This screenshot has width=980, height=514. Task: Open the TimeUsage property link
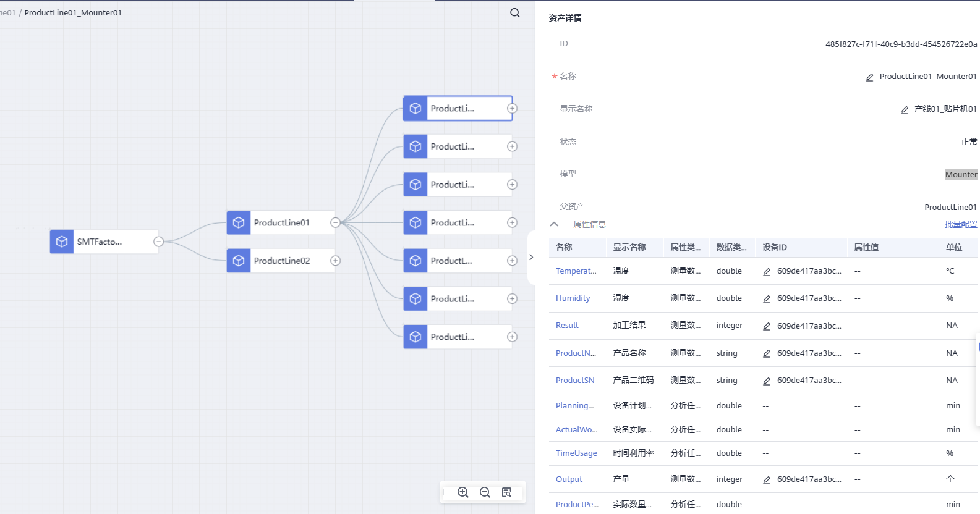coord(576,453)
